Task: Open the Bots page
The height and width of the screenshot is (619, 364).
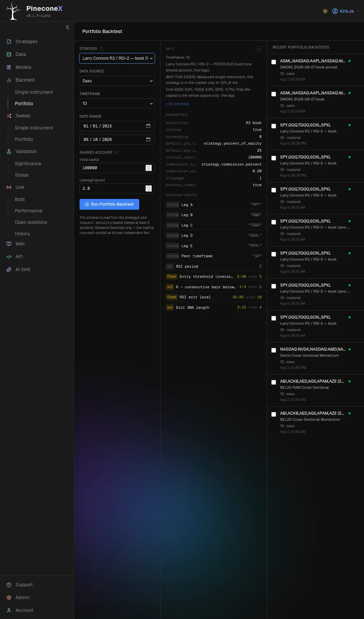Action: pos(20,199)
